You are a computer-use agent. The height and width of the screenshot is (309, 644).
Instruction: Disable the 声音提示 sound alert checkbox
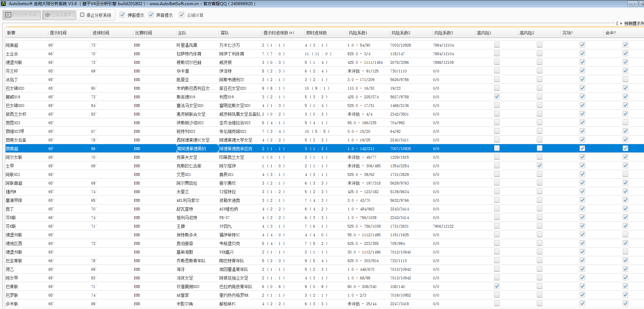pos(151,15)
